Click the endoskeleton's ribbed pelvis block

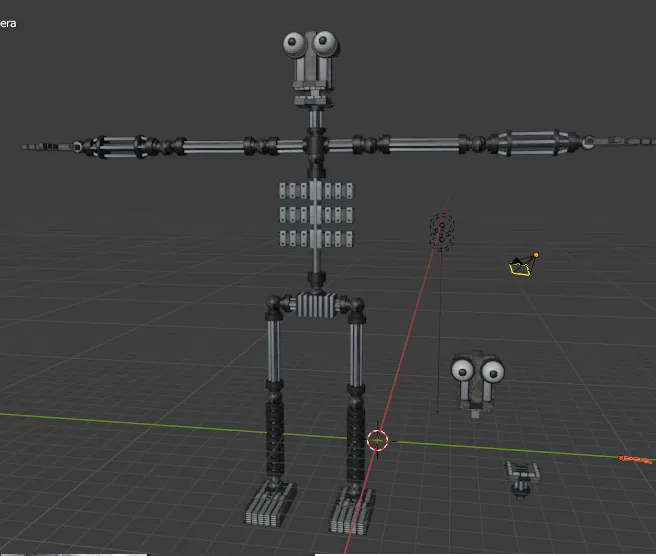(316, 305)
